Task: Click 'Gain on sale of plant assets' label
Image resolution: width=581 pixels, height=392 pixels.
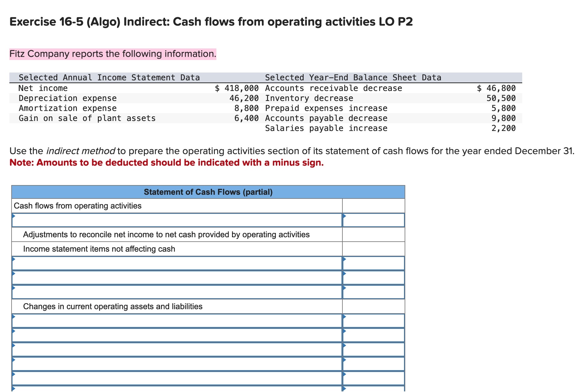Action: (87, 118)
